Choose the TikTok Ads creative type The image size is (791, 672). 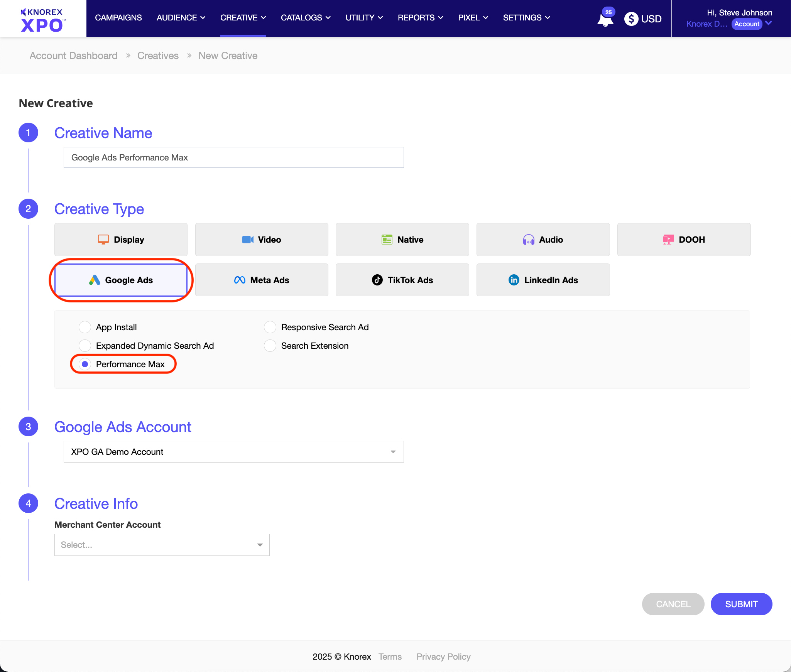click(402, 280)
